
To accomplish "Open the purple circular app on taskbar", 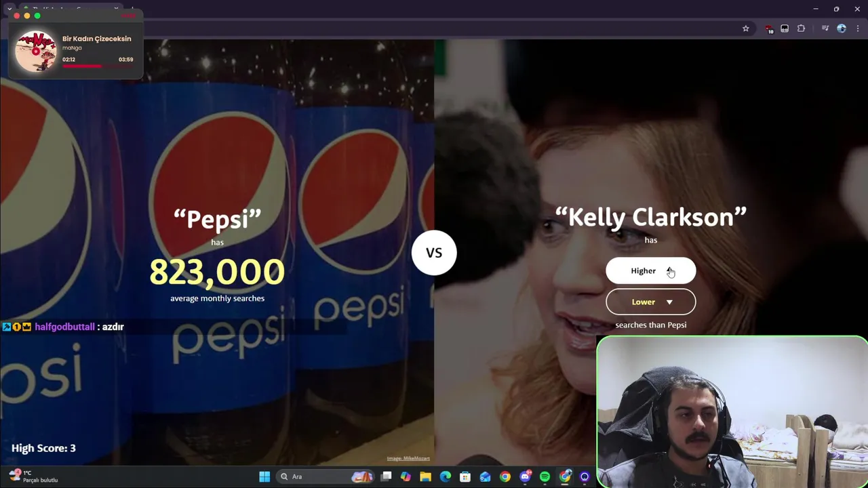I will [585, 476].
